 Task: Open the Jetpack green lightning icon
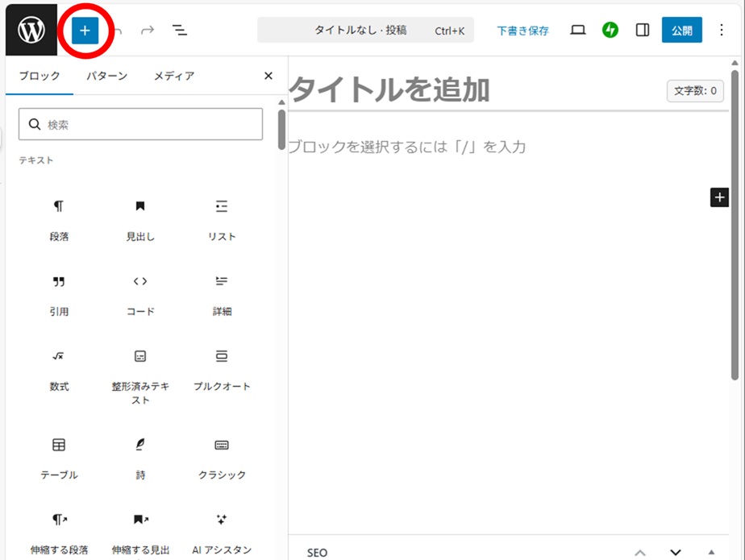[x=610, y=30]
